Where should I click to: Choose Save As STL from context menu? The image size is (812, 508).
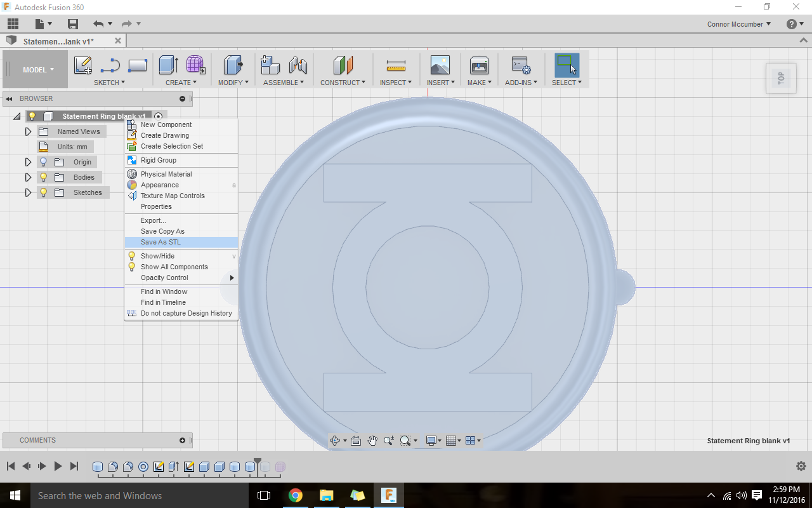(181, 242)
